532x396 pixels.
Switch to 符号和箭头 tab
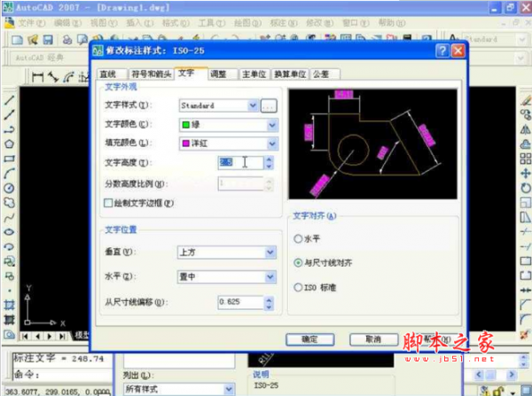click(x=152, y=74)
